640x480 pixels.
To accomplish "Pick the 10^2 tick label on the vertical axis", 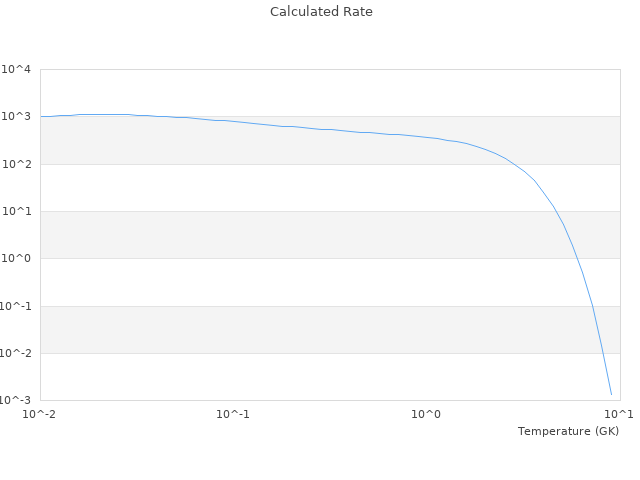I will [17, 164].
